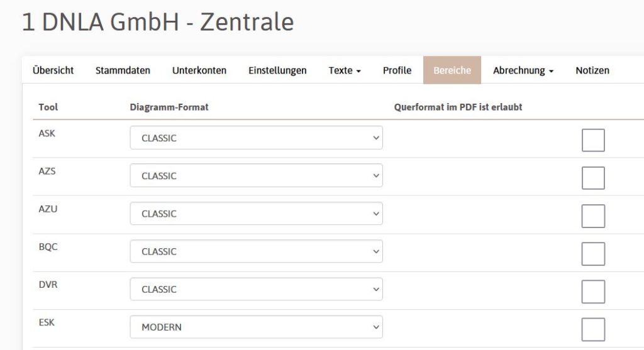This screenshot has width=644, height=350.
Task: Switch to the Notizen tab
Action: pyautogui.click(x=592, y=70)
